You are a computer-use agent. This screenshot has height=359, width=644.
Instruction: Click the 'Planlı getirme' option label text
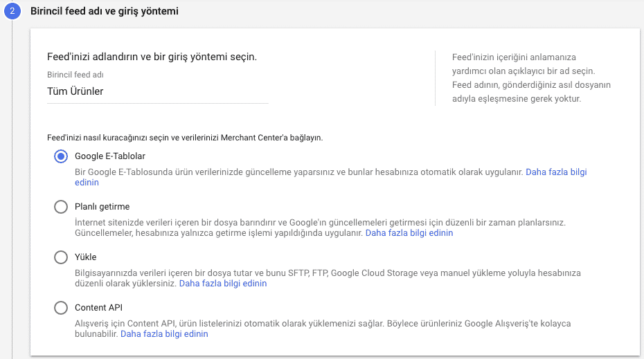(x=102, y=207)
